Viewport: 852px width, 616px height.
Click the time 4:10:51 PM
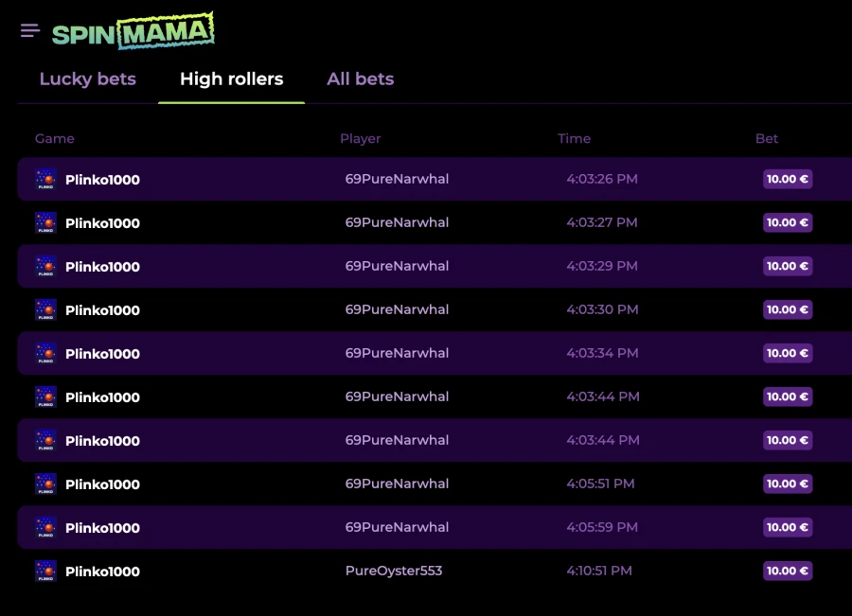point(599,571)
